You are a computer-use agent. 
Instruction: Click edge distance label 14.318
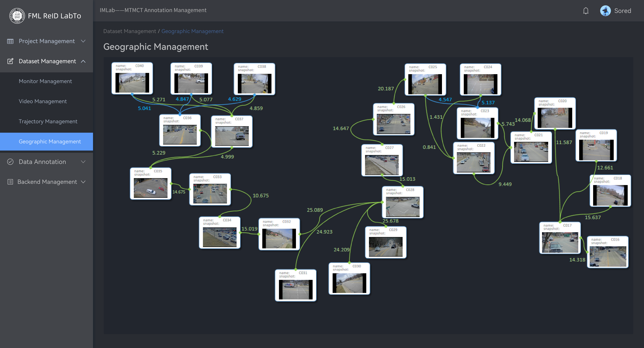click(x=577, y=260)
